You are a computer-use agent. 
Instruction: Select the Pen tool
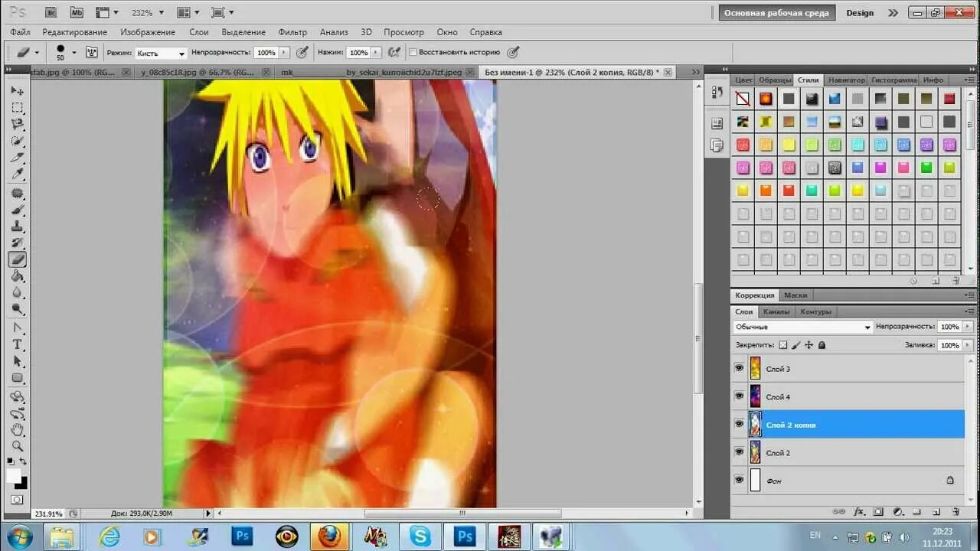(x=17, y=328)
